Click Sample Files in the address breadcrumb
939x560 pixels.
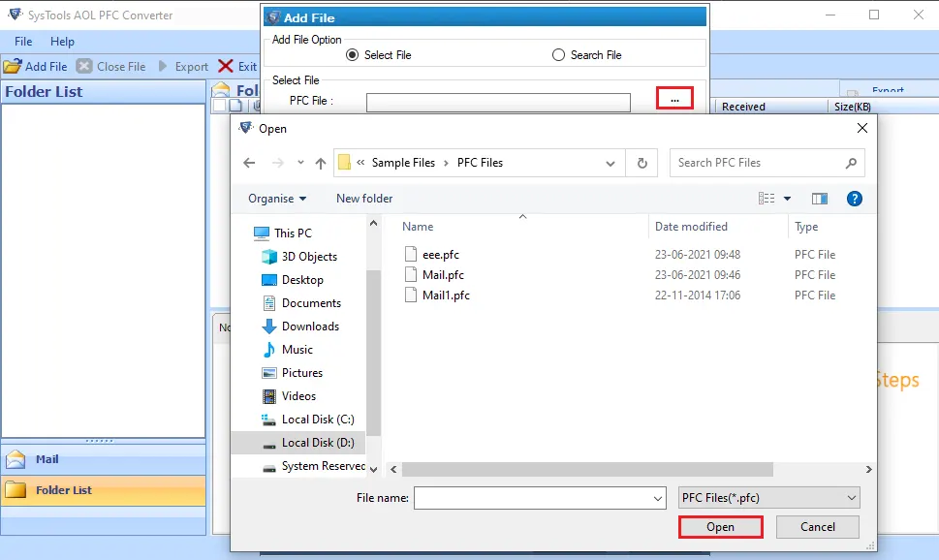(403, 163)
